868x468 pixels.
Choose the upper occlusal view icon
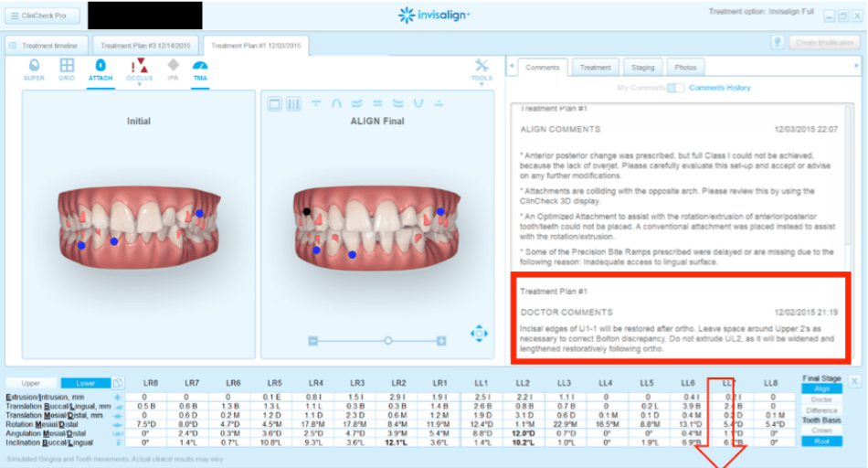click(315, 103)
